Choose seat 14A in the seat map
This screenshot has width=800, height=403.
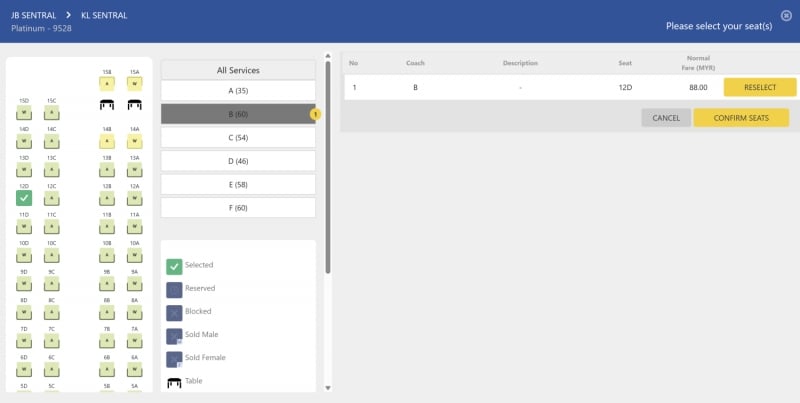click(134, 141)
